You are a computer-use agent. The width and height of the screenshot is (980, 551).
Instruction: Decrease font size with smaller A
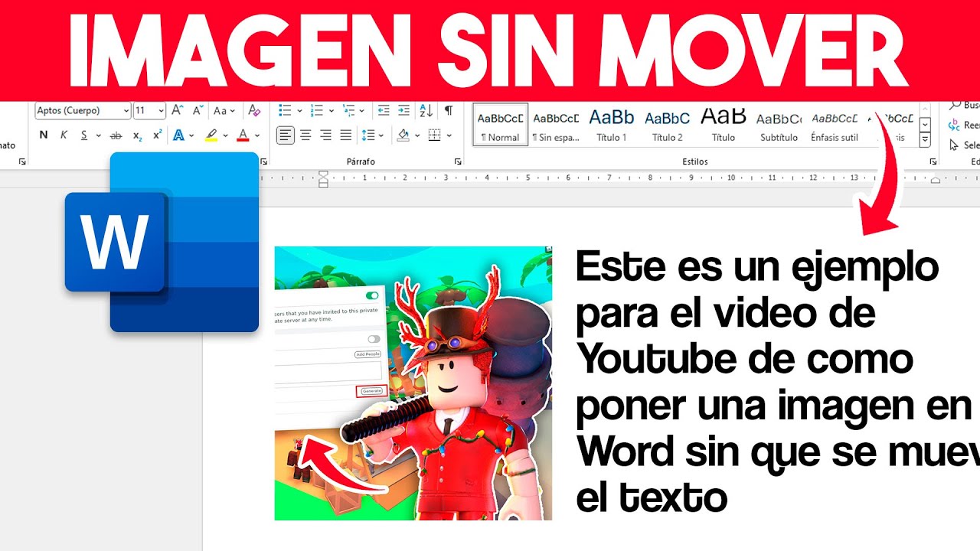[197, 111]
